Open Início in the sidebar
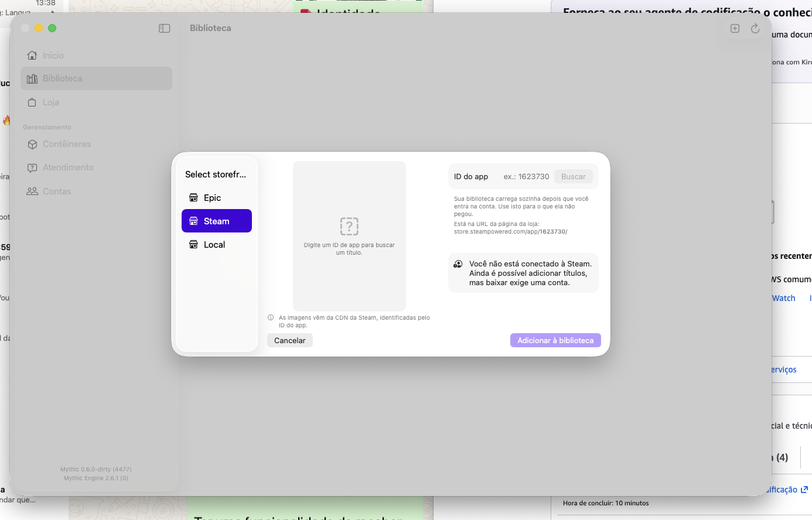Image resolution: width=812 pixels, height=520 pixels. [97, 55]
